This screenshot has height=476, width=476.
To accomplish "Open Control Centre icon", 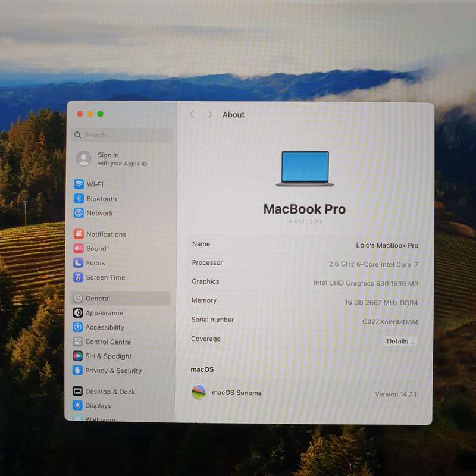I will (x=78, y=342).
